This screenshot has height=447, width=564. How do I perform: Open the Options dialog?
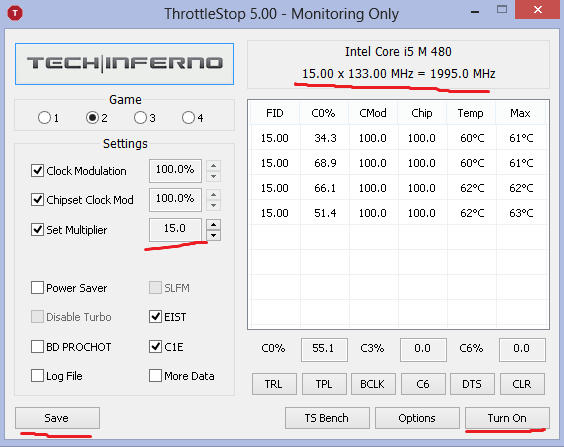(x=417, y=418)
